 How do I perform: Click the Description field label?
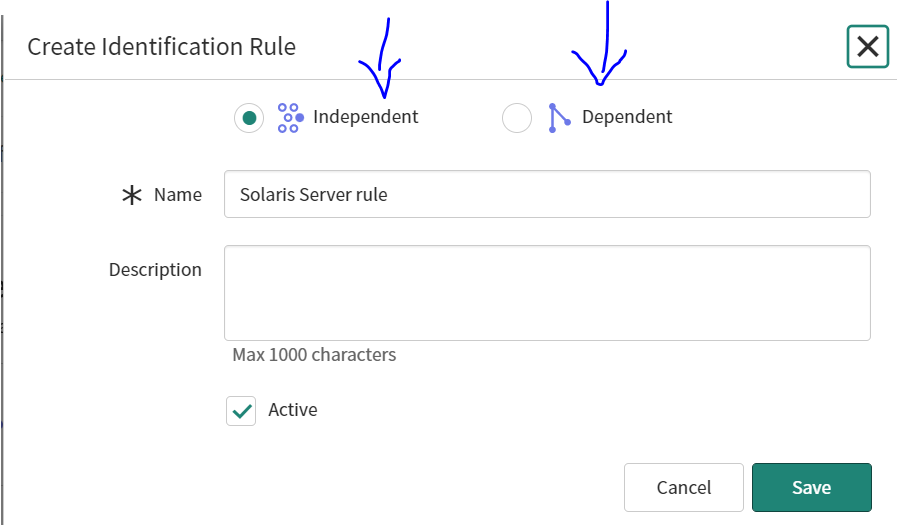coord(155,270)
